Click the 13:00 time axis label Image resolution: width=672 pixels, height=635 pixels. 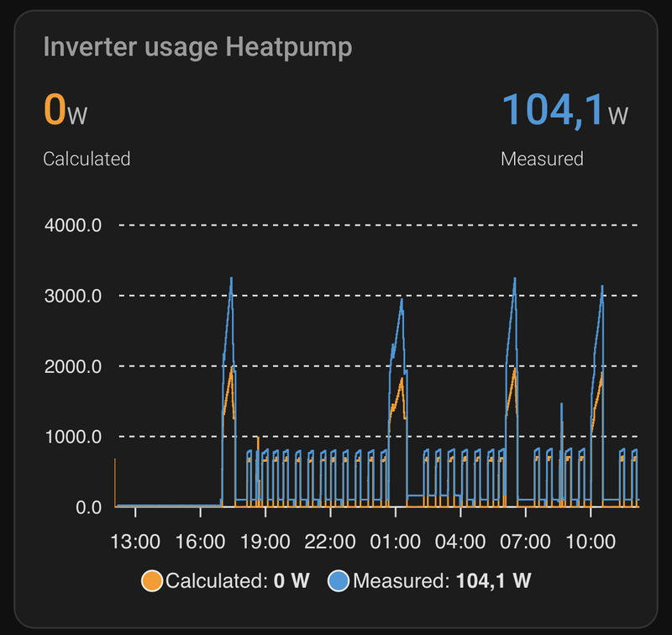135,541
